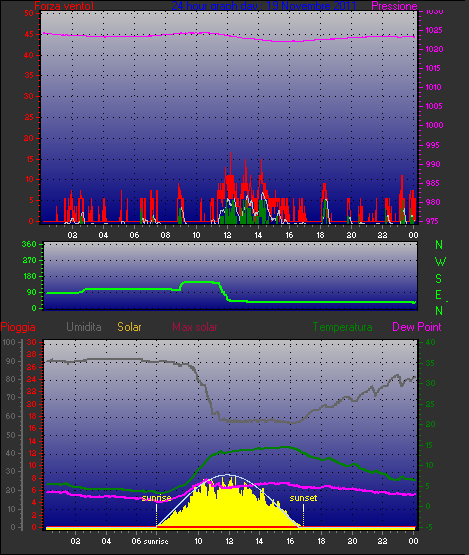Click the grey "Umidita" legend label
This screenshot has height=555, width=469.
(84, 327)
